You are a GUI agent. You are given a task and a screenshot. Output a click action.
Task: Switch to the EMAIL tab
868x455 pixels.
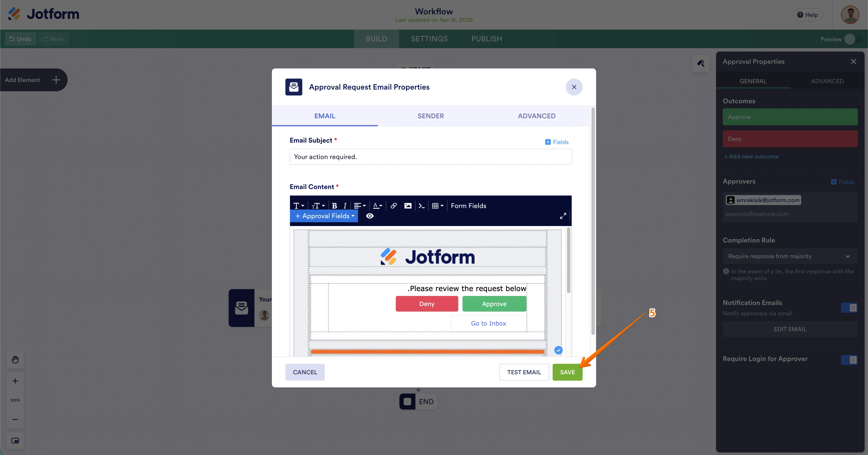point(325,116)
